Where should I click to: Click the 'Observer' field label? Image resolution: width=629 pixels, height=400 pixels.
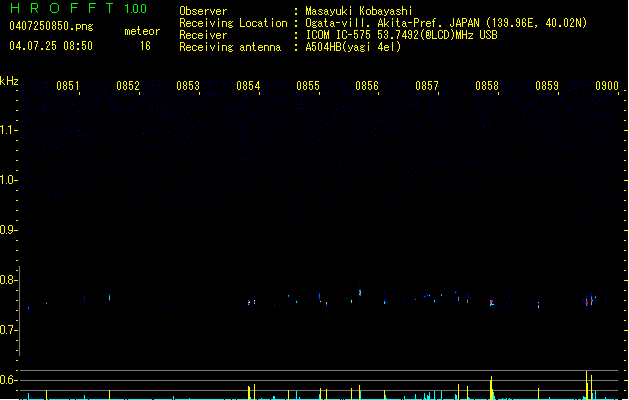point(203,11)
